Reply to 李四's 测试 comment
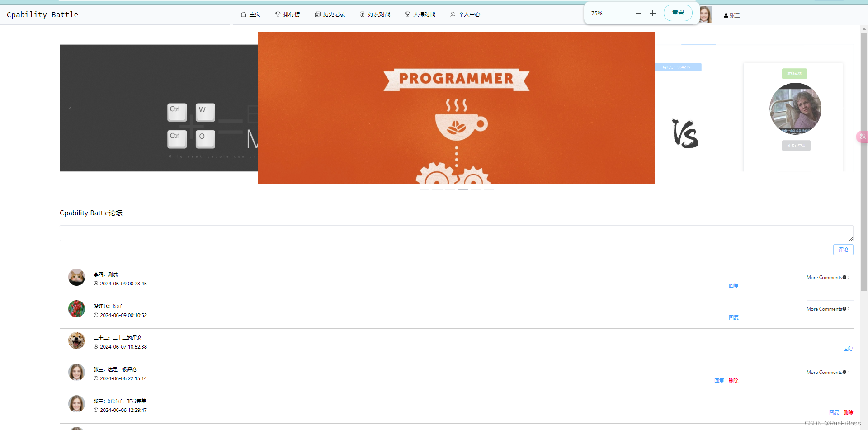 [x=734, y=286]
